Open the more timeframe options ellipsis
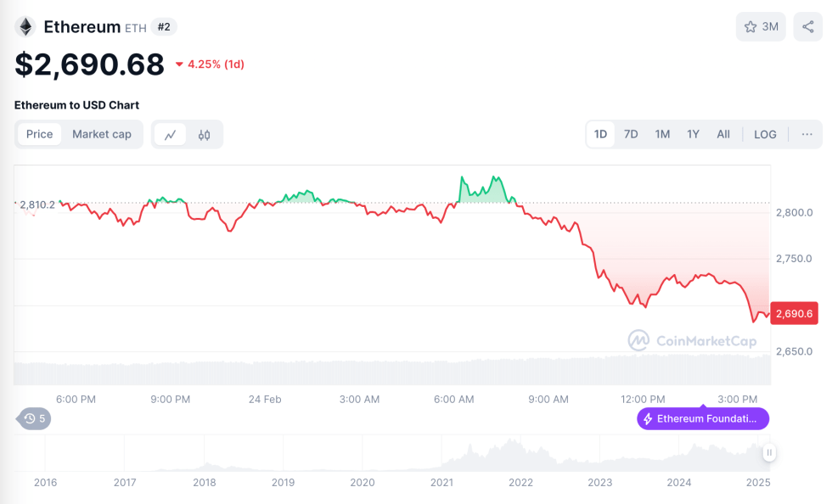Screen dimensions: 832x504 (x=807, y=134)
